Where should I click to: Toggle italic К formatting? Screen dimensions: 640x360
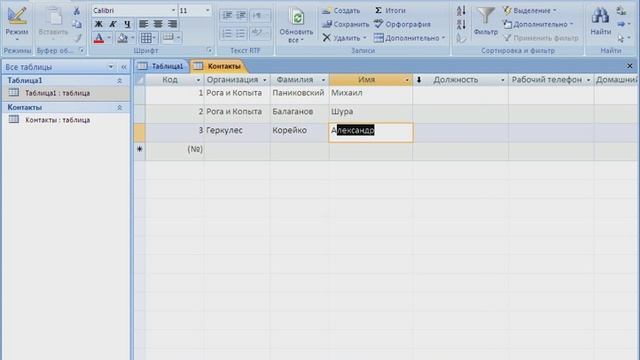pos(113,24)
